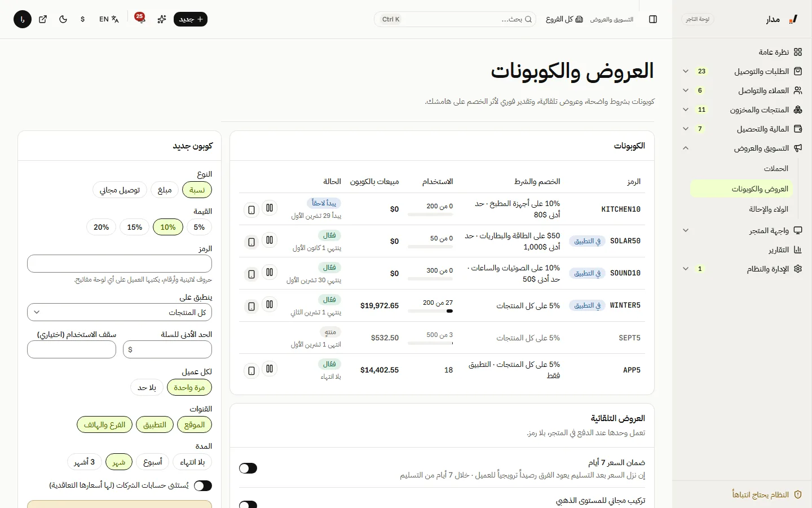Image resolution: width=812 pixels, height=508 pixels.
Task: Enable the ضمان السعر 7 أيام switch
Action: [248, 468]
